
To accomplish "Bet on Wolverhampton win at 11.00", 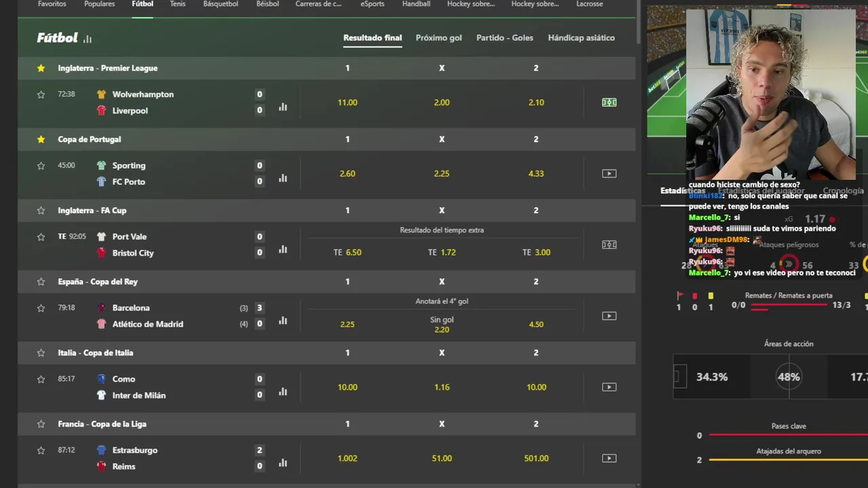I will click(x=347, y=102).
